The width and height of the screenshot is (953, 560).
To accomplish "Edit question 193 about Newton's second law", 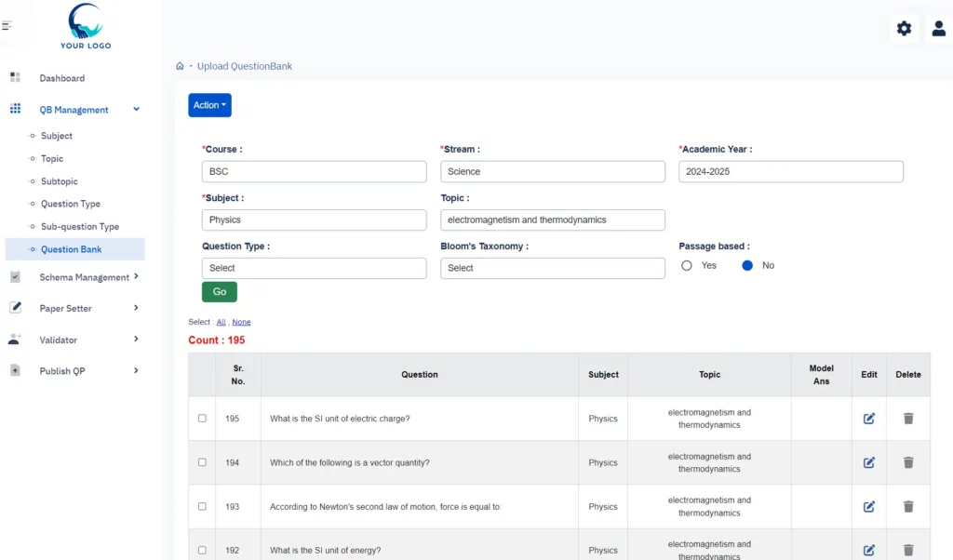I will pyautogui.click(x=868, y=507).
